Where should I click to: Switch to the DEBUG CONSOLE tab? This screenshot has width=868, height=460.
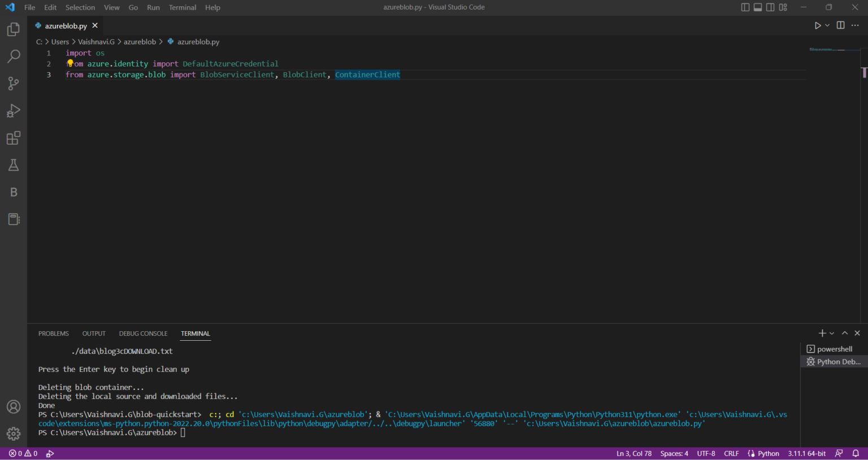pos(143,333)
